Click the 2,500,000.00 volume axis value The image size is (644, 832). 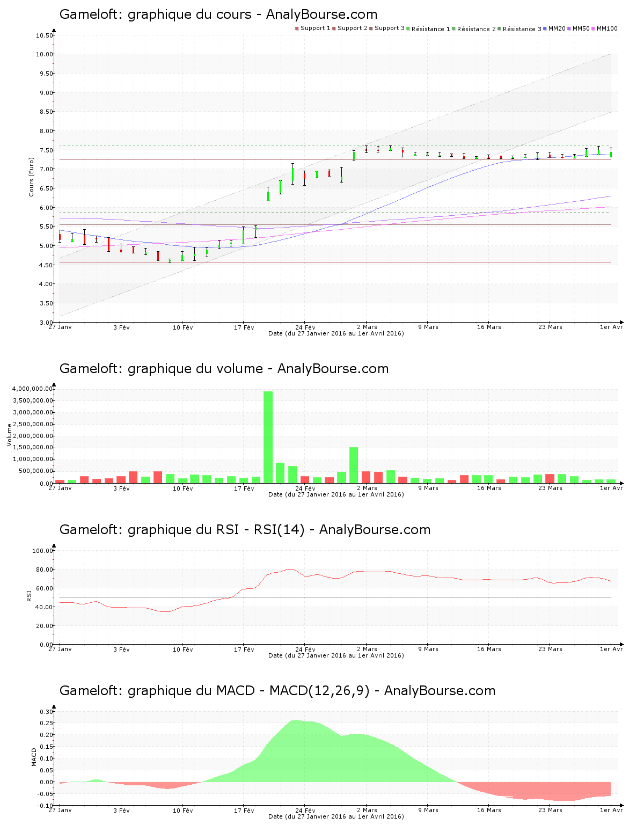click(32, 424)
